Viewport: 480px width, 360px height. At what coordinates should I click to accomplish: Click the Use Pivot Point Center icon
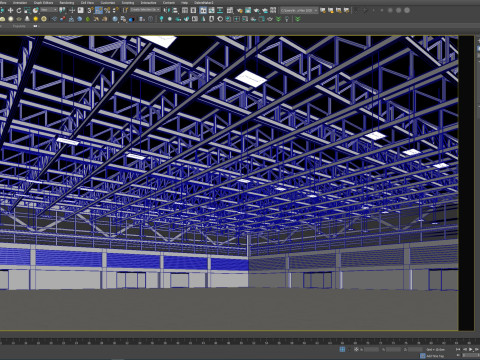pos(62,10)
